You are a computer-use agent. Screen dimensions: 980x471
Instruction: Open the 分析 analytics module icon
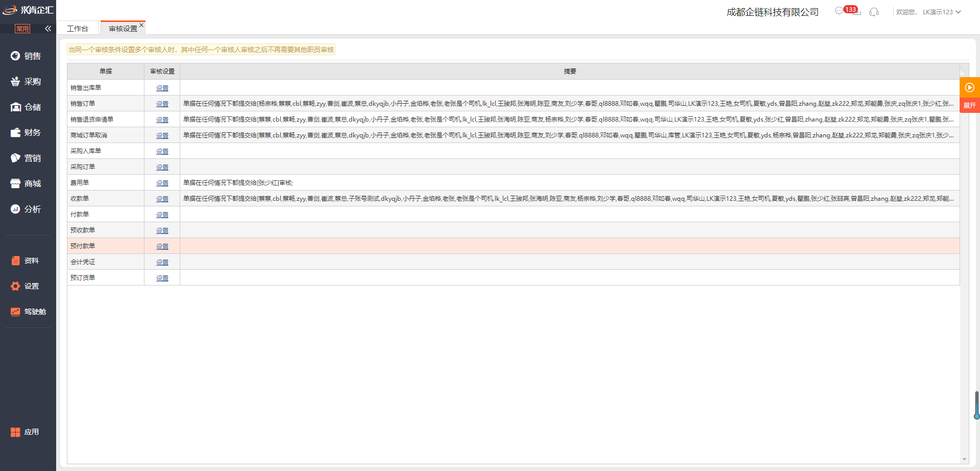[x=16, y=209]
